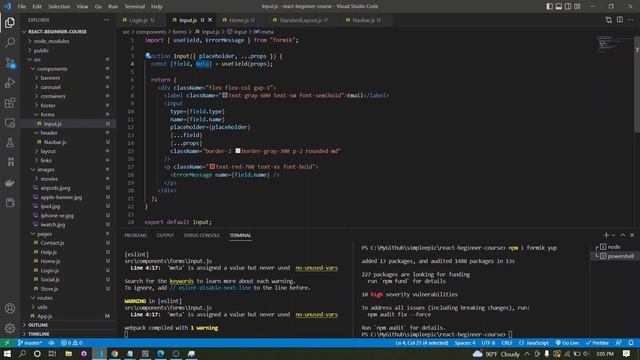Open the Accounts menu icon
The image size is (640, 360).
coord(10,308)
